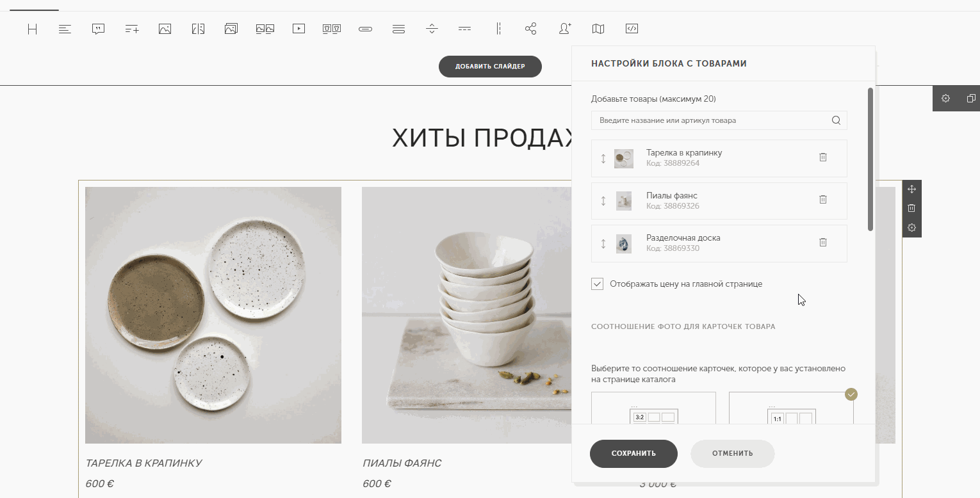This screenshot has width=980, height=498.
Task: Select the 1:1 photo ratio option
Action: click(x=791, y=408)
